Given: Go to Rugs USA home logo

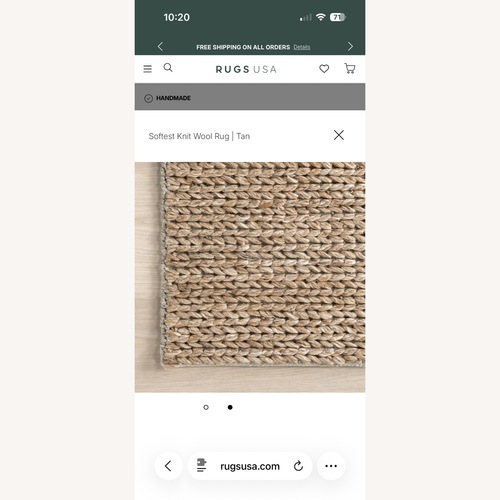Looking at the screenshot, I should tap(246, 69).
